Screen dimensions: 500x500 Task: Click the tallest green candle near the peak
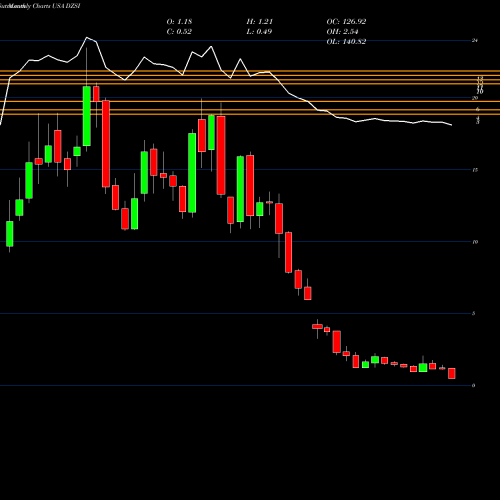click(x=87, y=116)
